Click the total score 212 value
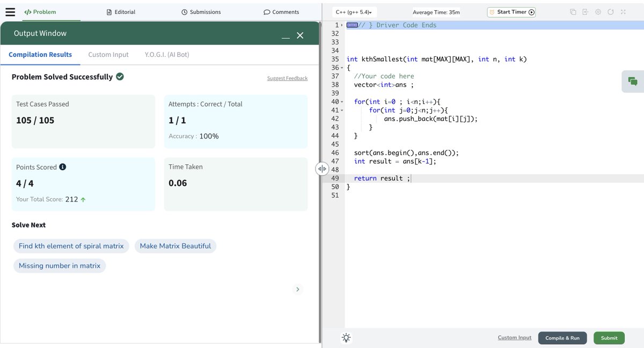 tap(71, 199)
